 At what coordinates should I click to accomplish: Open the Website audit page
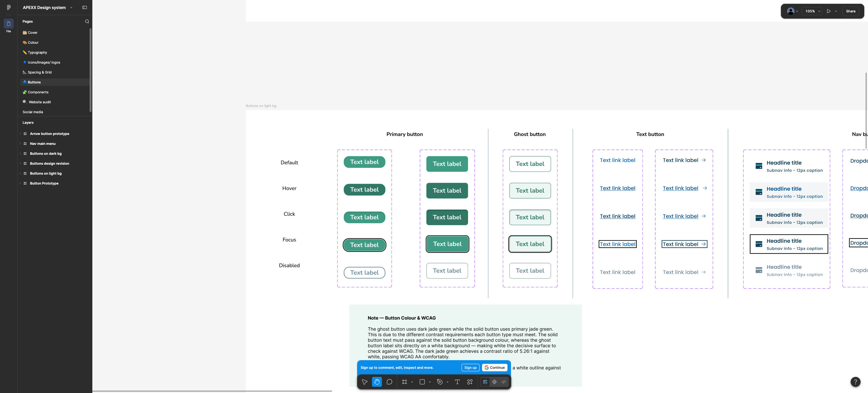pyautogui.click(x=55, y=102)
